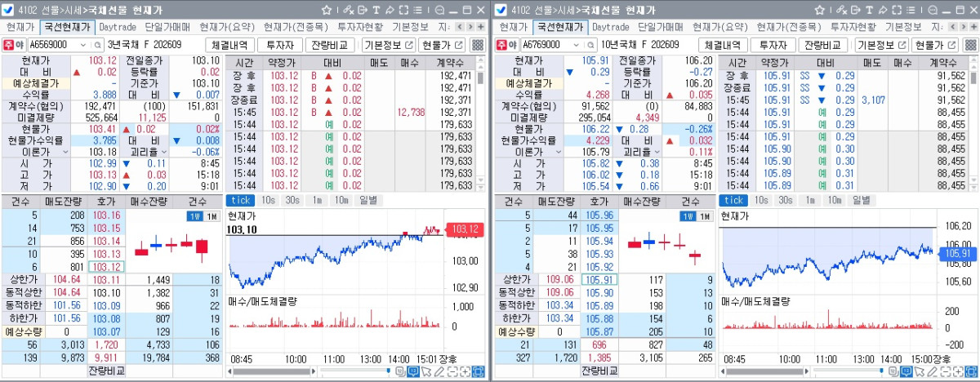Viewport: 980px width, 382px height.
Task: Open font size (T) option in left window
Action: 376,10
